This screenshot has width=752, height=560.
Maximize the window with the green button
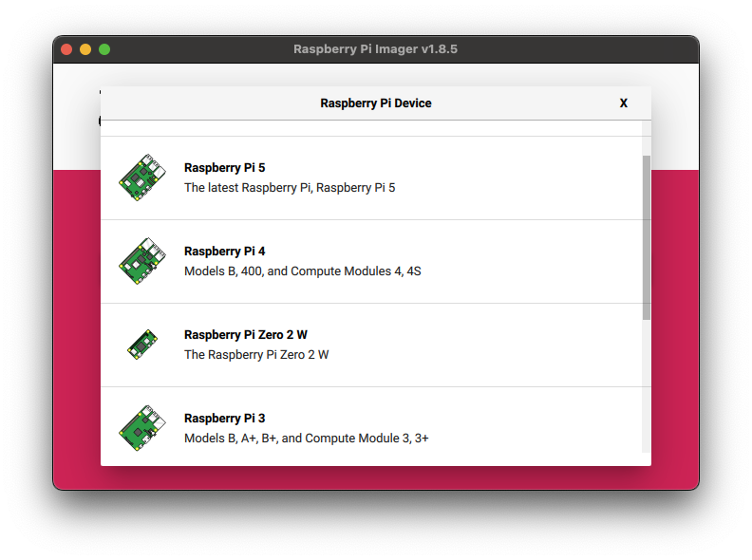point(104,49)
